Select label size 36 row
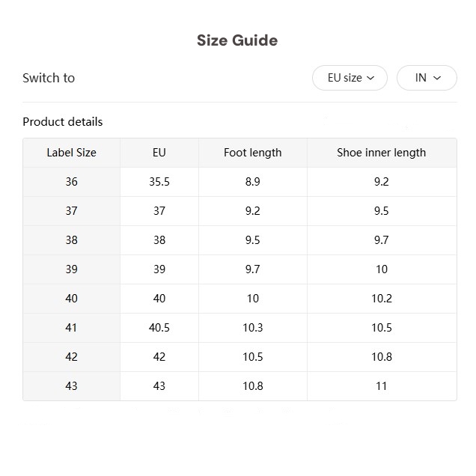The width and height of the screenshot is (476, 476). pos(239,182)
